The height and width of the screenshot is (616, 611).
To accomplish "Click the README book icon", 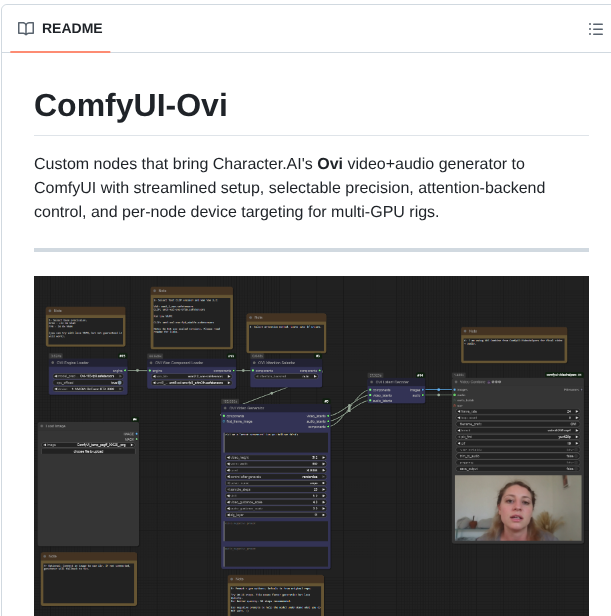I will [x=26, y=29].
